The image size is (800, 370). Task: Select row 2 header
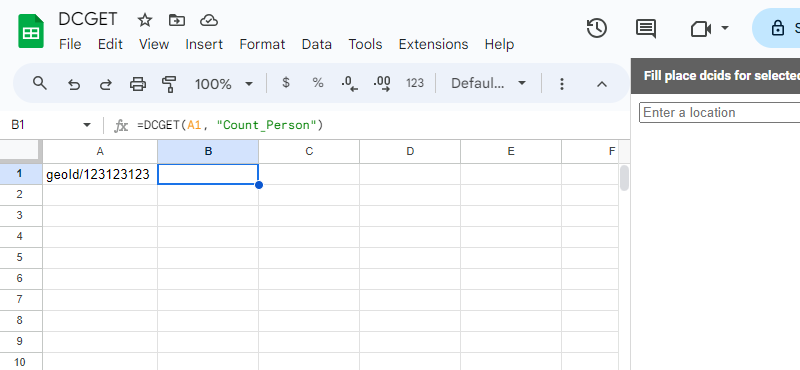click(21, 195)
